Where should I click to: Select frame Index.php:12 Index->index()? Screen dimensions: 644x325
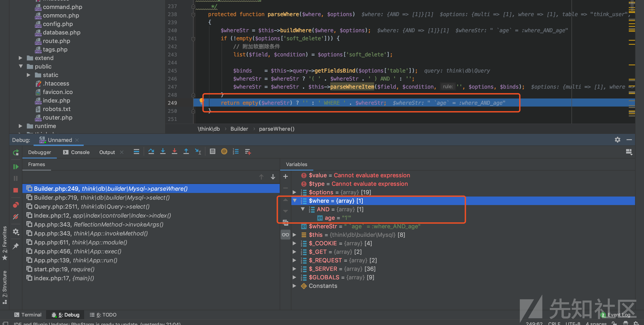151,216
